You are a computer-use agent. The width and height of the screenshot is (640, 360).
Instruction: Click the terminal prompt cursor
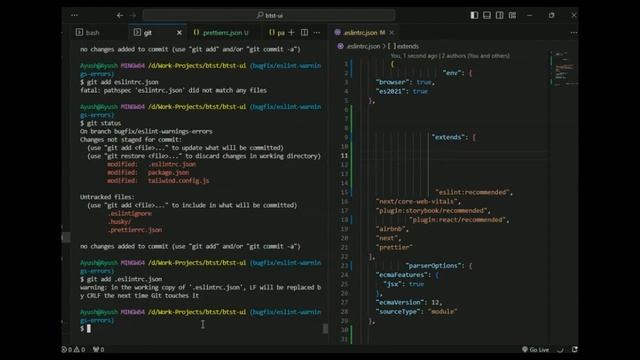[x=89, y=329]
